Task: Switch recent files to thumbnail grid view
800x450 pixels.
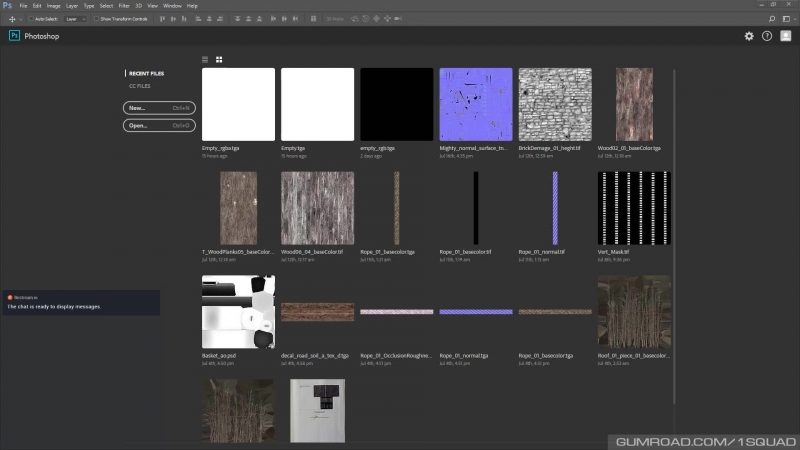Action: [219, 60]
